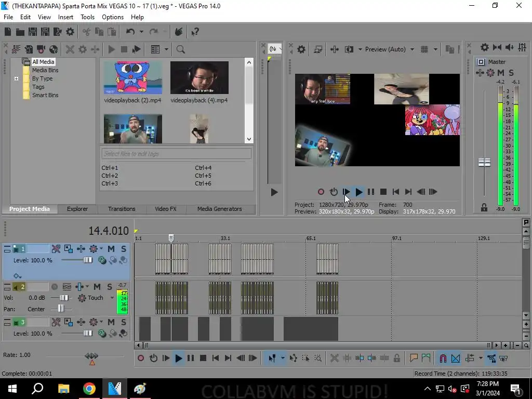532x399 pixels.
Task: Click the Search Media Bins magnifier icon
Action: tap(180, 49)
